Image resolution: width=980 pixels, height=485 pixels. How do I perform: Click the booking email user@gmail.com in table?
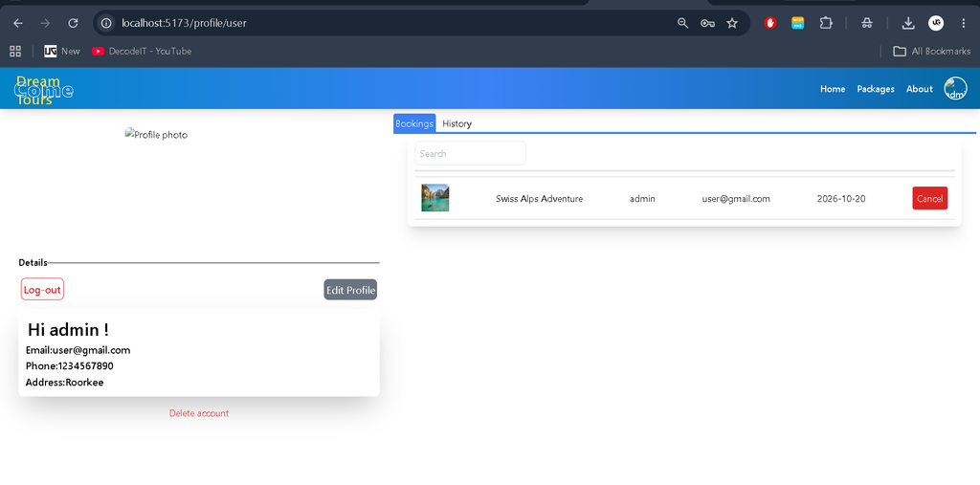click(736, 199)
